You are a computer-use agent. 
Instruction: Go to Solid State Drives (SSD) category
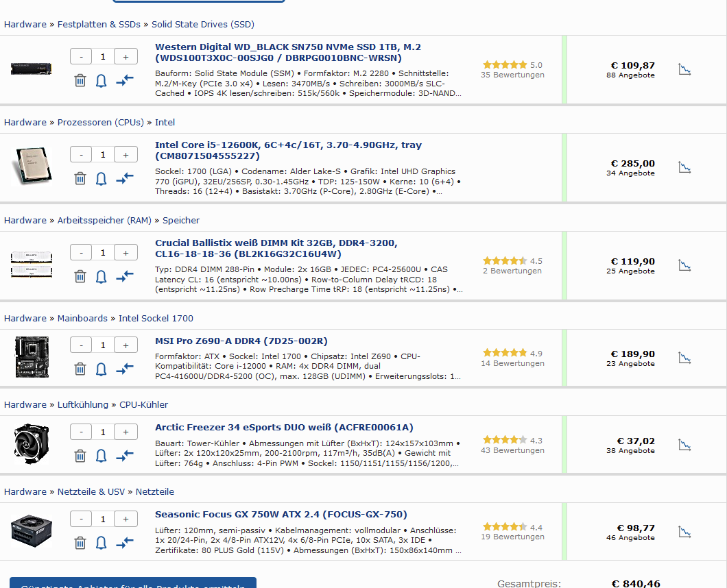point(203,25)
